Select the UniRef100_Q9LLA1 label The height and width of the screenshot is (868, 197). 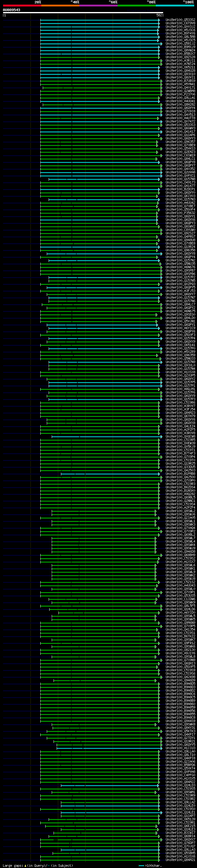180,98
